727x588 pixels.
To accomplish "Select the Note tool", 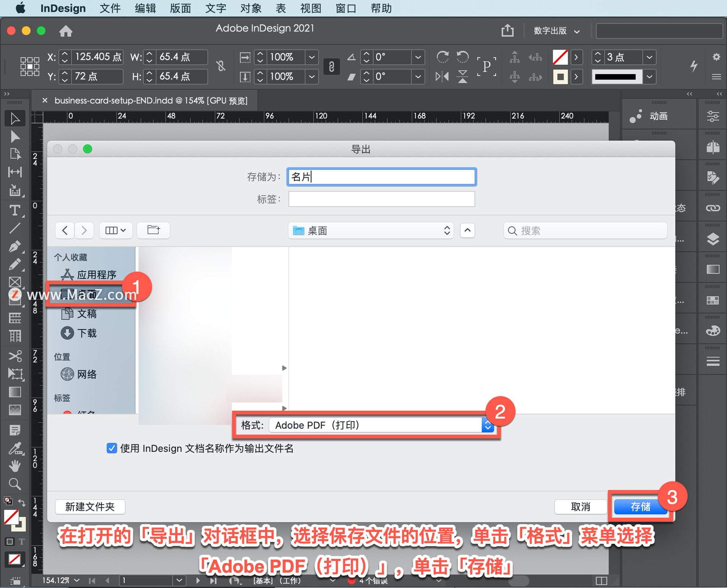I will click(x=15, y=430).
